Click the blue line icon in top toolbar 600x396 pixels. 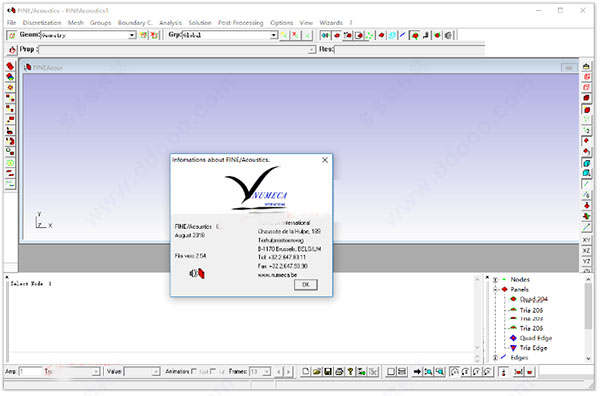(403, 35)
